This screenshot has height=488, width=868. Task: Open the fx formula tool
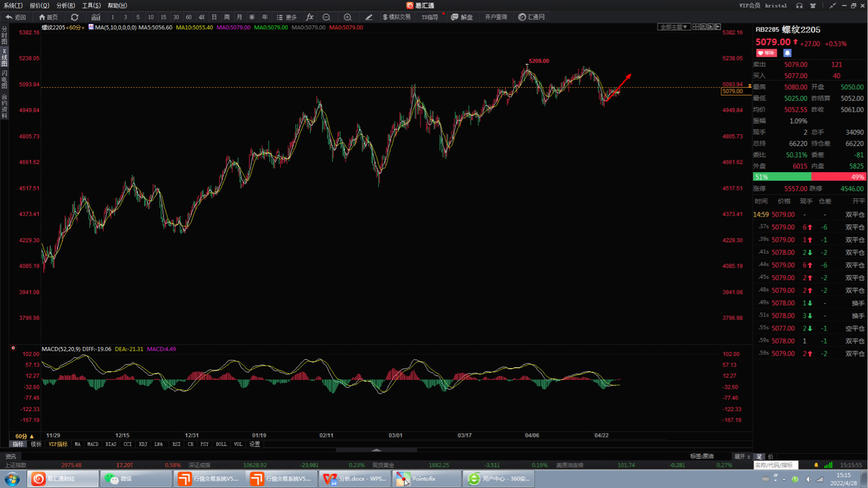(309, 17)
